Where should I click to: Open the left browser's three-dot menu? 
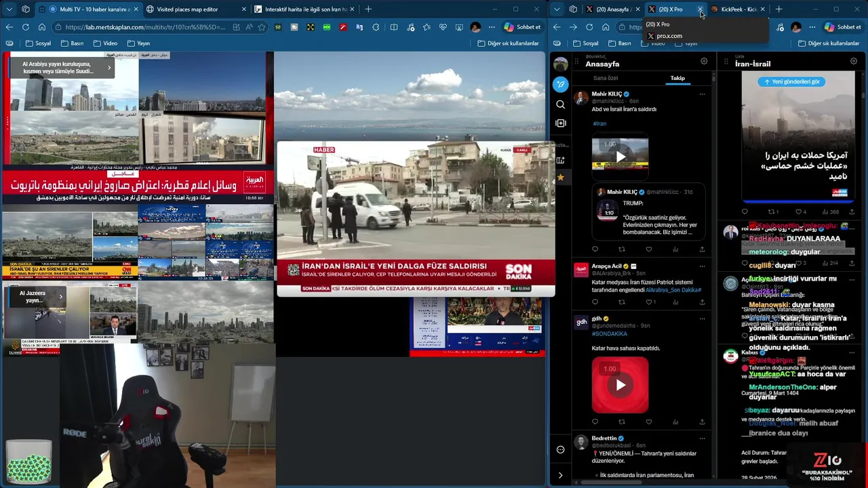point(492,27)
